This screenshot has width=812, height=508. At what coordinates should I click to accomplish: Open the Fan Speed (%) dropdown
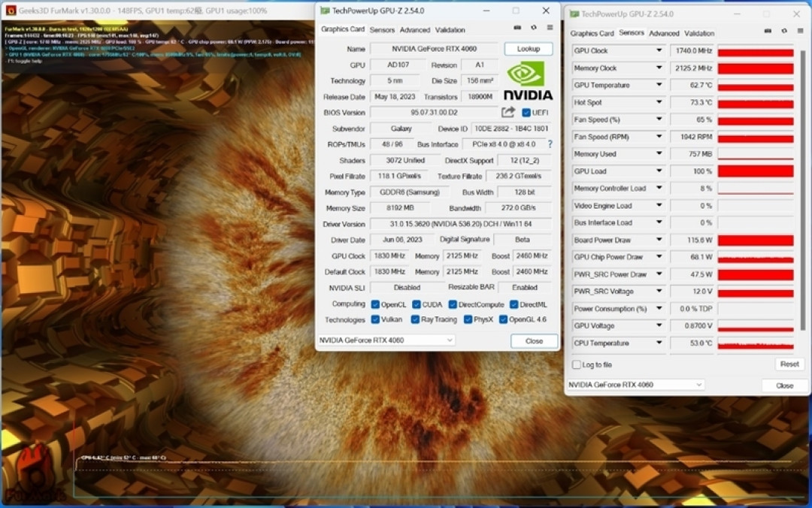[x=659, y=119]
